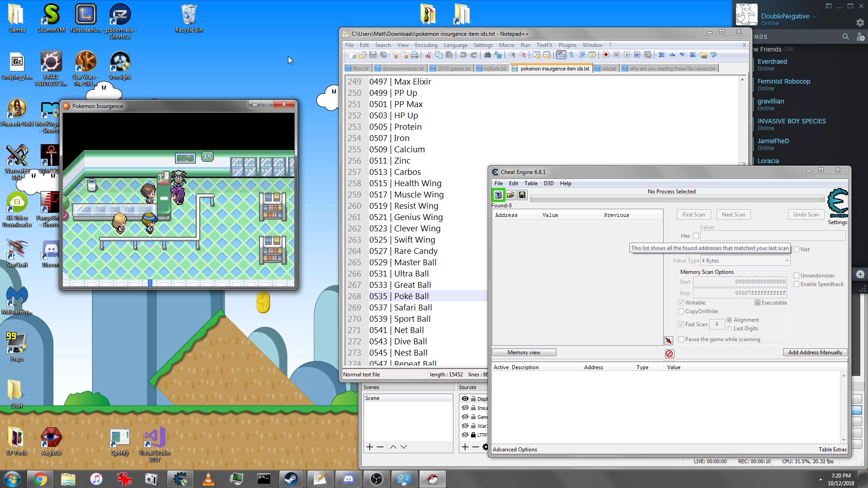The width and height of the screenshot is (868, 488).
Task: Toggle visibility eye of Display source in OBS
Action: pyautogui.click(x=465, y=399)
